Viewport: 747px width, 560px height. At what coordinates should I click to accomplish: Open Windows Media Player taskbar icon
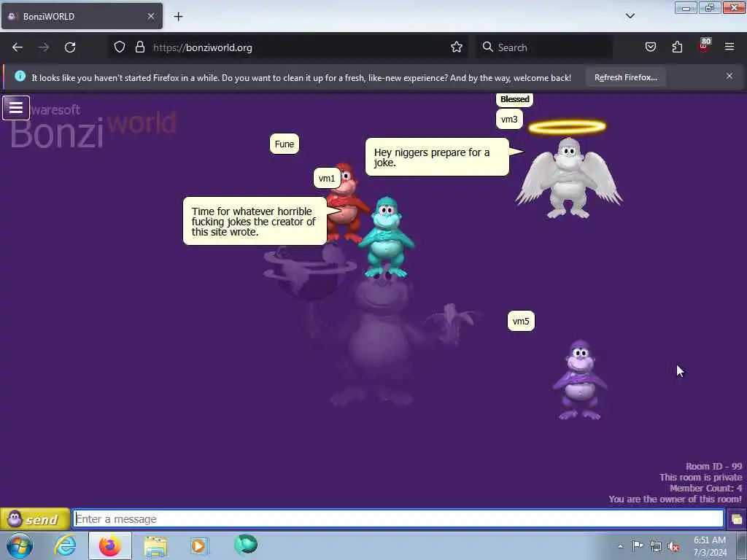click(x=199, y=545)
